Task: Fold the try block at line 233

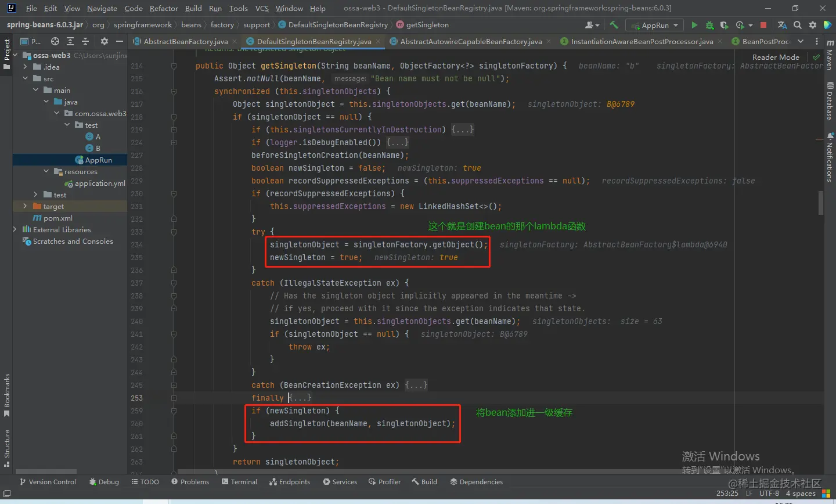Action: pos(174,232)
